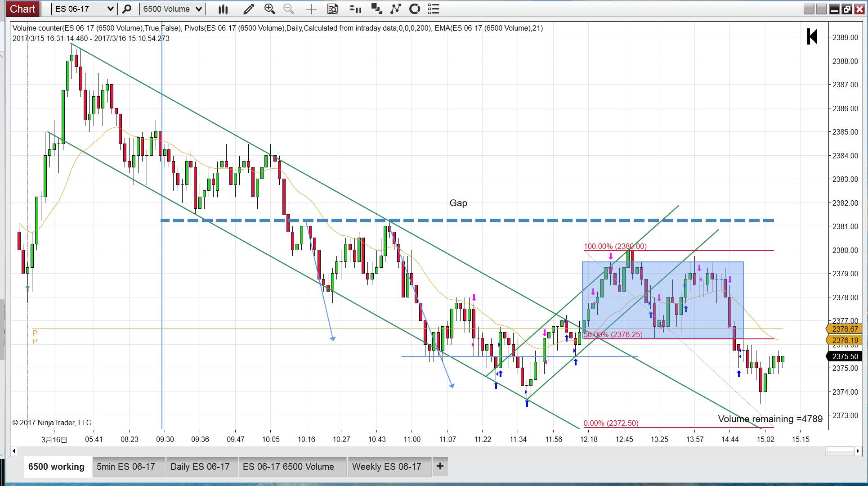This screenshot has width=868, height=486.
Task: Click the indicator description text line
Action: coord(277,28)
